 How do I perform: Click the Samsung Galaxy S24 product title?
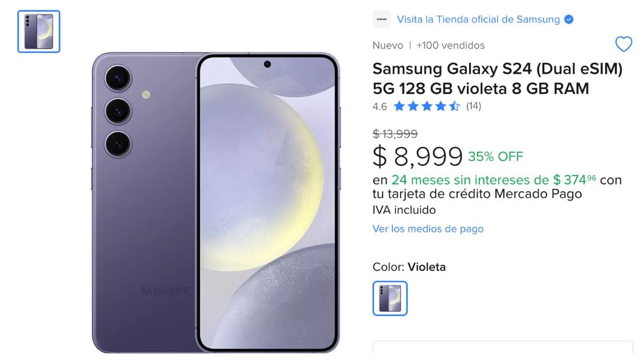click(497, 79)
